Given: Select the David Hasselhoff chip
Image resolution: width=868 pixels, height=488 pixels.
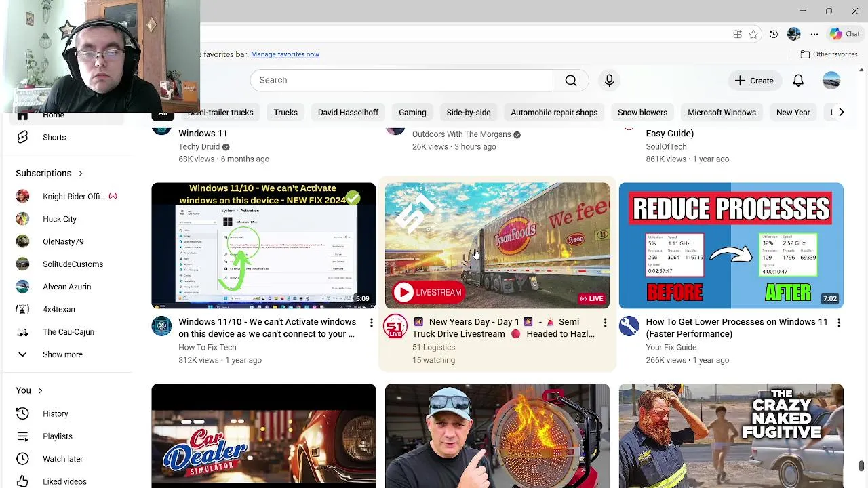Looking at the screenshot, I should 348,113.
